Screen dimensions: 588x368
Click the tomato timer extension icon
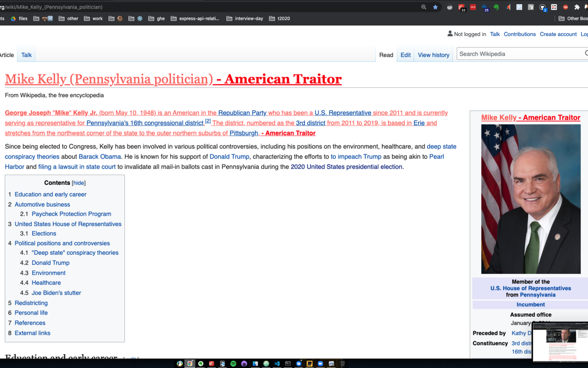[450, 7]
